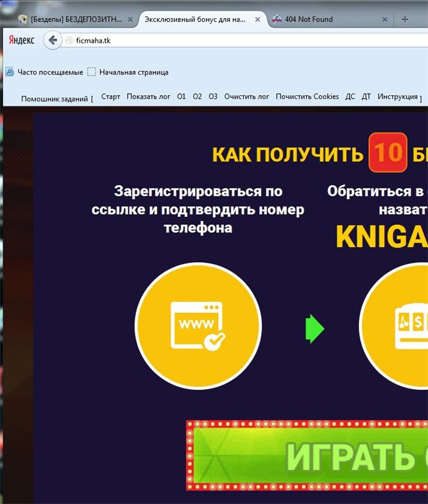Open Инструкция in the helper toolbar
This screenshot has height=504, width=428.
pyautogui.click(x=397, y=97)
